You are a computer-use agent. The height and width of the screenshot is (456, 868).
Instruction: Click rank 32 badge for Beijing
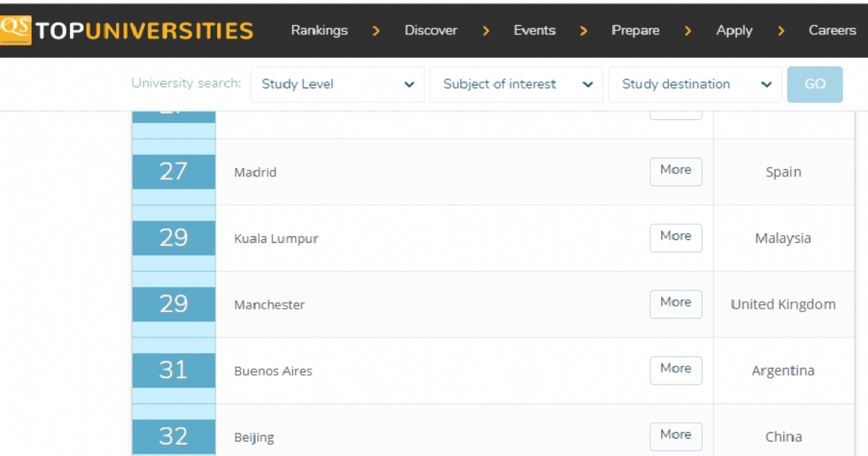(x=174, y=436)
